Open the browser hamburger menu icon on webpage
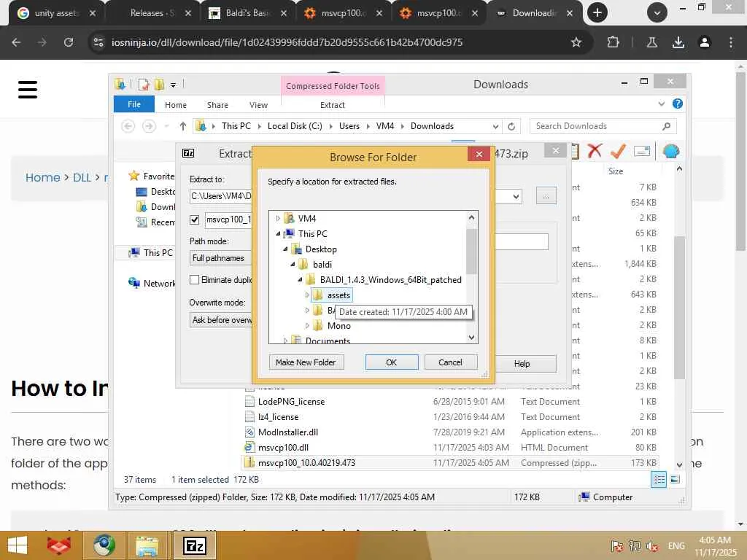 point(28,90)
